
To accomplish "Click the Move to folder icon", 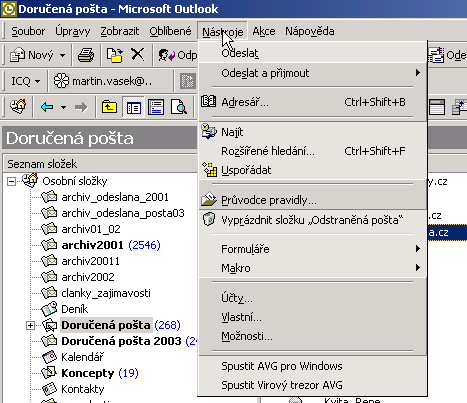I will 115,55.
